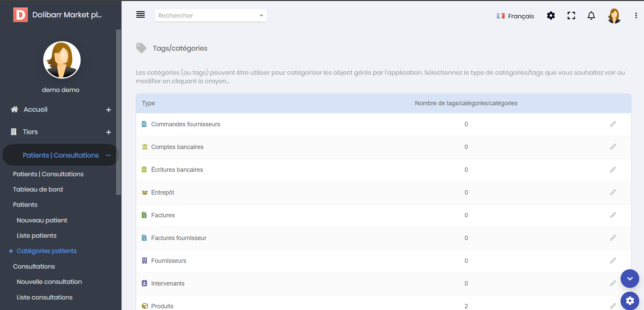The height and width of the screenshot is (310, 644).
Task: Open the top-bar settings gear icon
Action: click(551, 16)
